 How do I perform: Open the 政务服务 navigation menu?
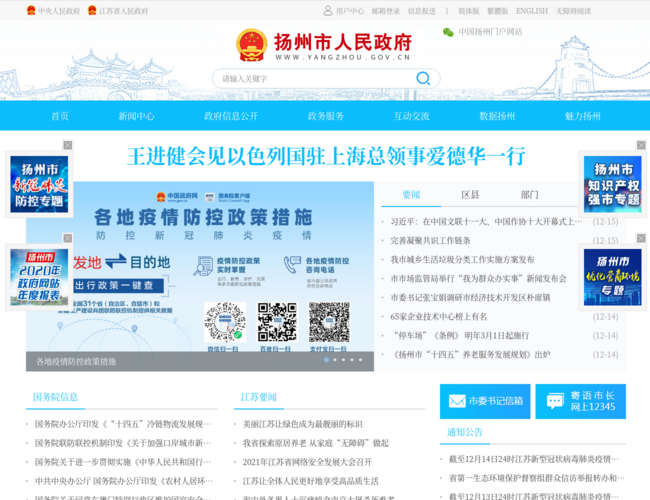pos(325,116)
